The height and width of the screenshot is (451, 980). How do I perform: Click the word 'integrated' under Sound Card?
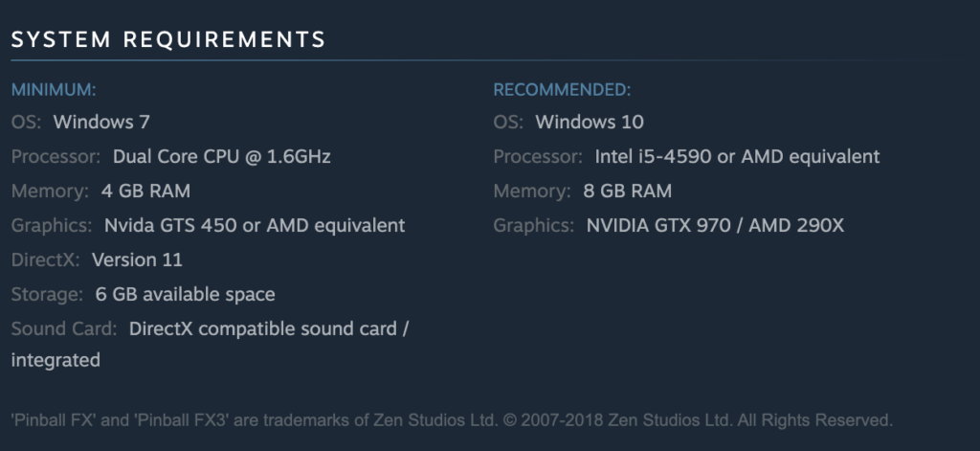tap(56, 360)
